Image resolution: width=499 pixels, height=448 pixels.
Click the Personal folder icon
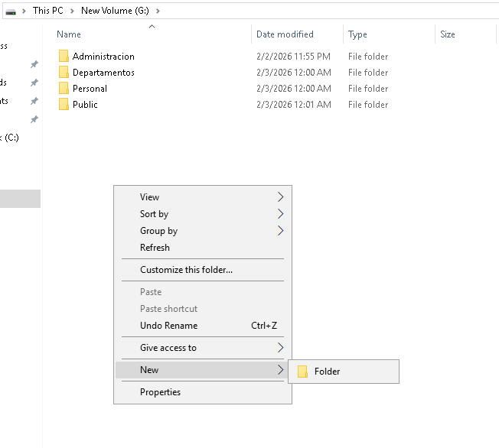tap(64, 89)
